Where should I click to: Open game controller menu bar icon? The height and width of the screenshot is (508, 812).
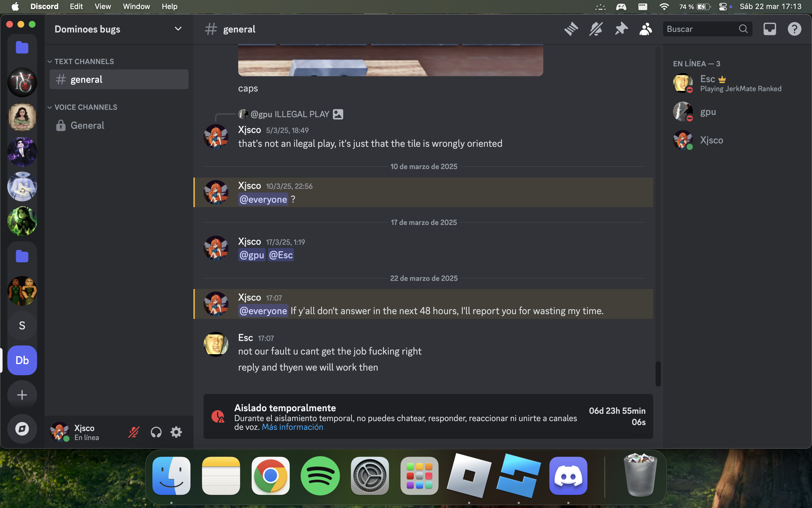[x=621, y=6]
